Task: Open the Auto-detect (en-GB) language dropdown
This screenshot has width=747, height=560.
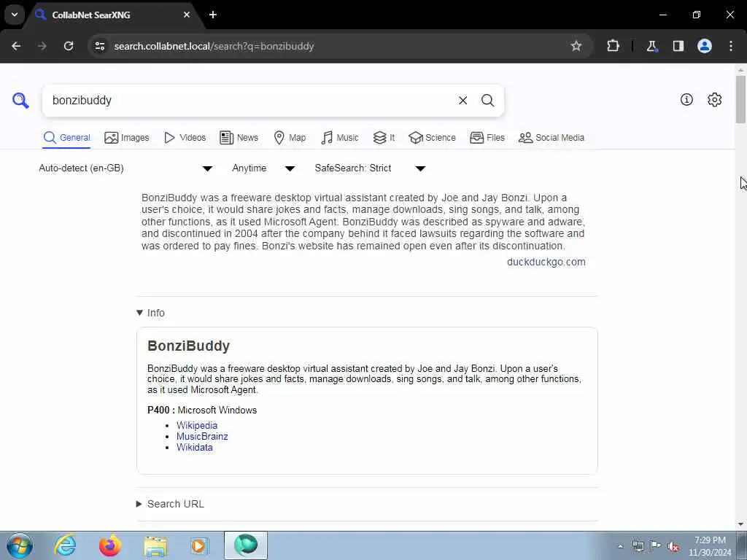Action: (125, 168)
